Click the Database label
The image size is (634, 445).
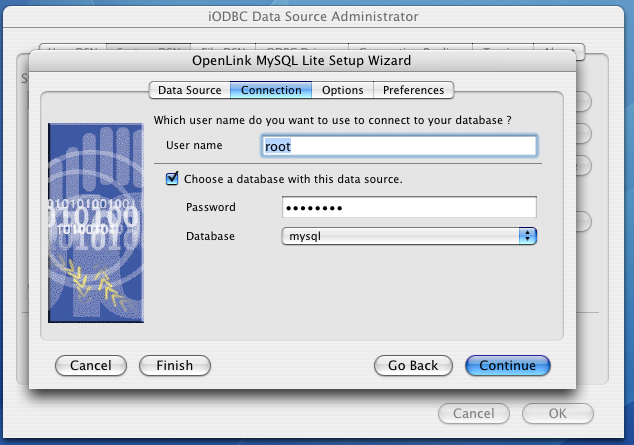point(210,236)
